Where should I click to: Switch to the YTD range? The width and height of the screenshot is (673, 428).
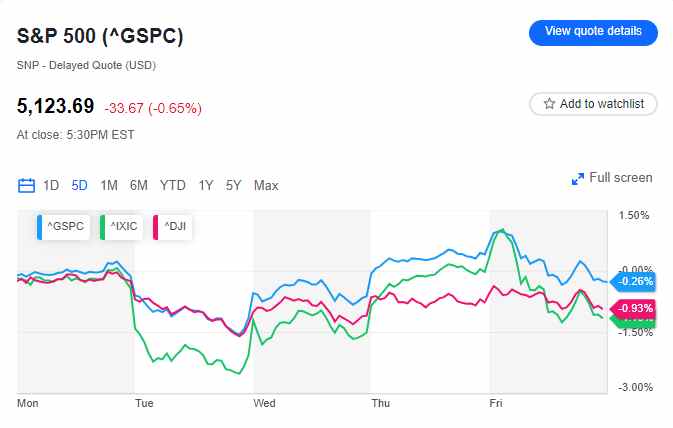pos(173,185)
